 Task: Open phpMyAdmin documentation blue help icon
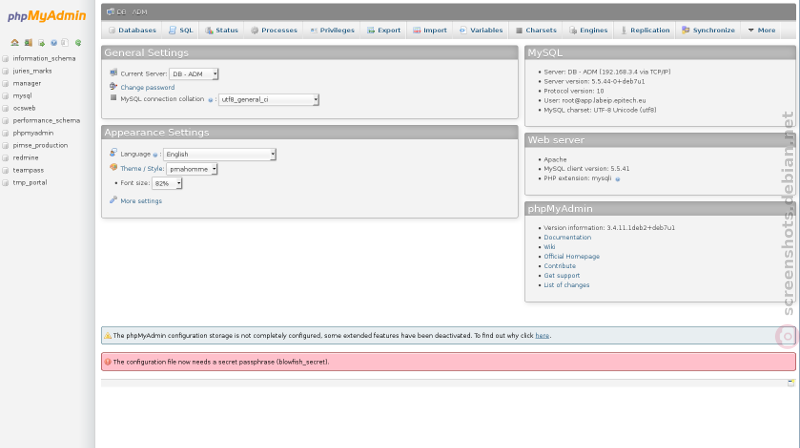click(54, 43)
